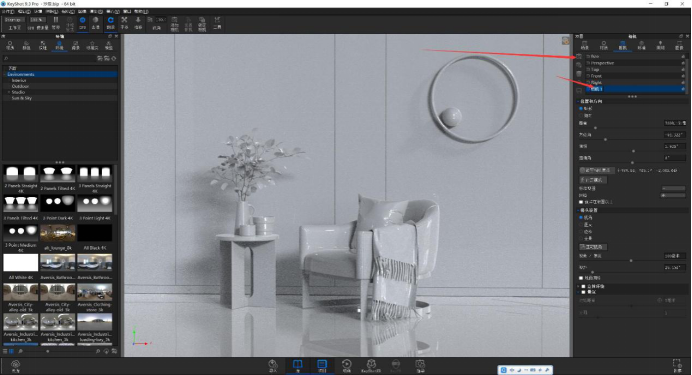Collapse the Lens Settings section

pos(579,210)
